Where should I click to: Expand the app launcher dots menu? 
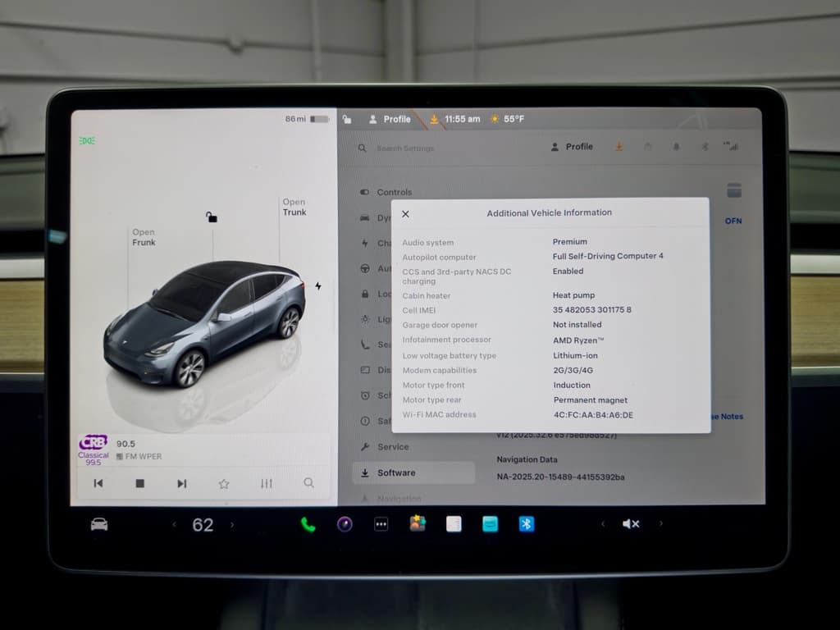point(381,523)
